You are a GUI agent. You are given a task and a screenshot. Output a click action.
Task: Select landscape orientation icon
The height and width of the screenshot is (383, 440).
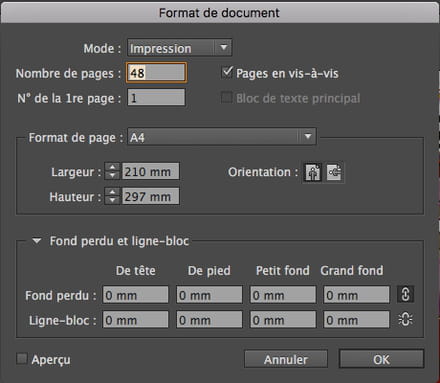(x=334, y=172)
